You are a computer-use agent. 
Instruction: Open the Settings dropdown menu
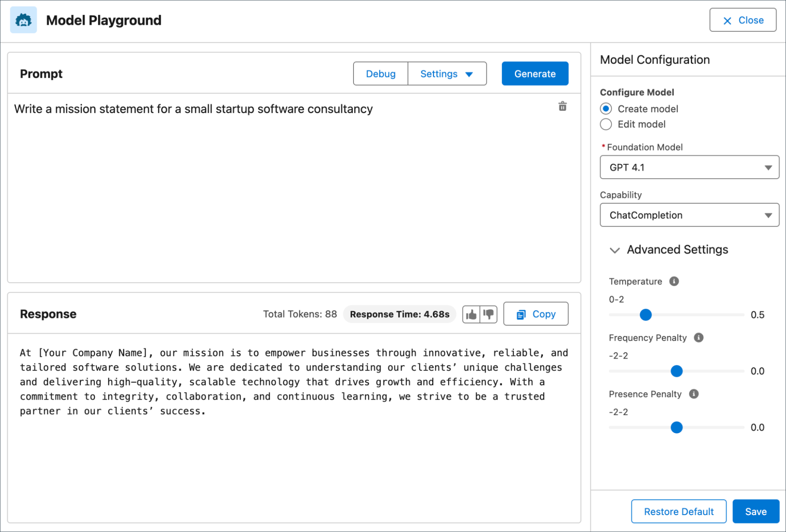click(x=447, y=73)
